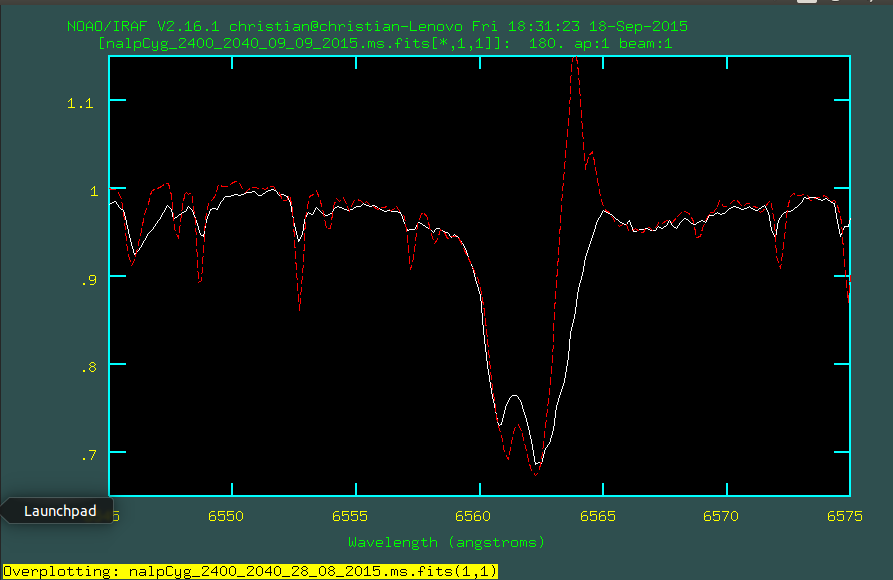Click the 1.1 flux axis label
893x580 pixels.
click(x=78, y=102)
